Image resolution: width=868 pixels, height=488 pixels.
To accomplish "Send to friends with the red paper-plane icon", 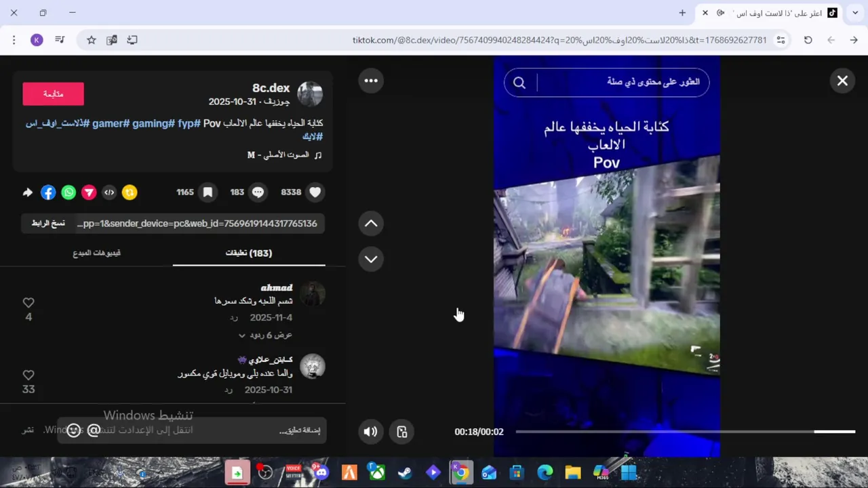I will pos(89,192).
